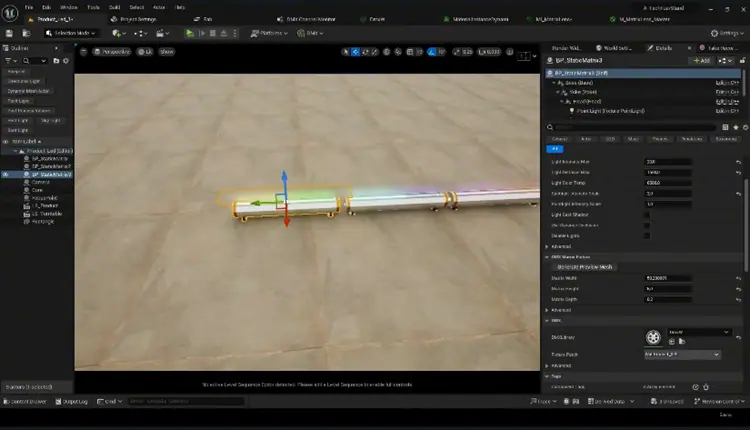
Task: Click the Content Browser icon in the toolbar
Action: tap(26, 33)
